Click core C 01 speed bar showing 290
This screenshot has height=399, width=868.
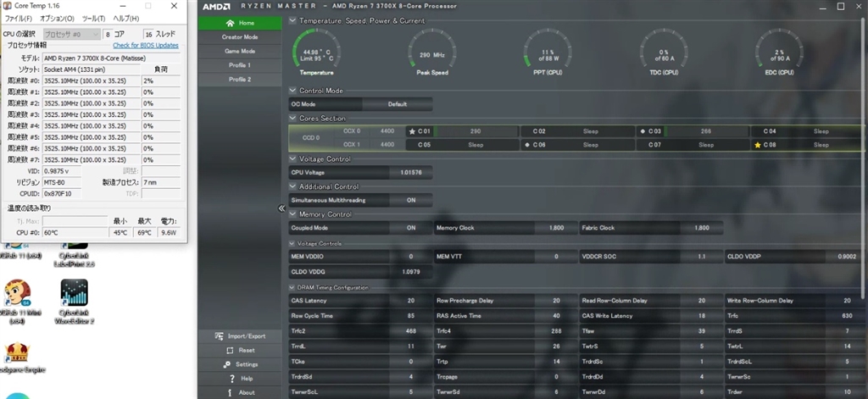[x=476, y=131]
